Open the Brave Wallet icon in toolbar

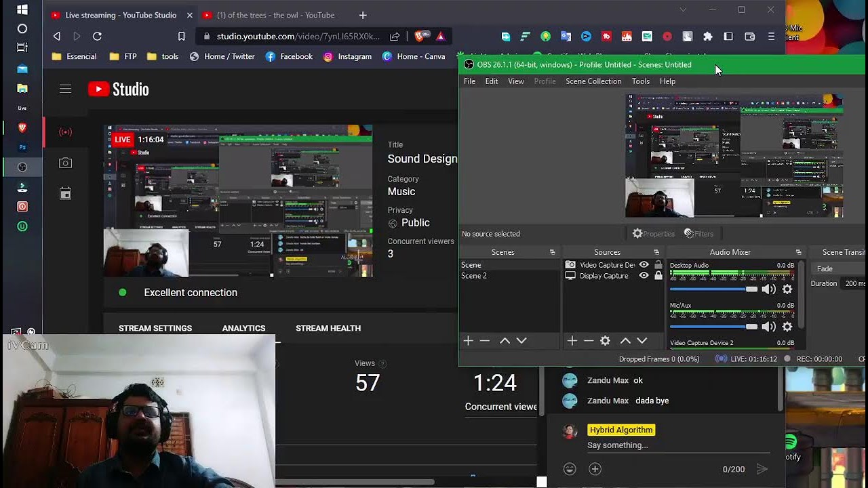coord(750,37)
